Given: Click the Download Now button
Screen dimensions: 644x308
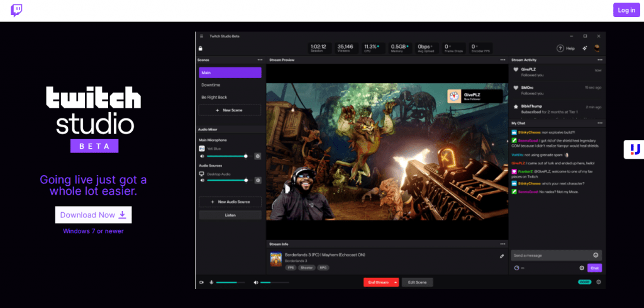Looking at the screenshot, I should click(x=93, y=215).
